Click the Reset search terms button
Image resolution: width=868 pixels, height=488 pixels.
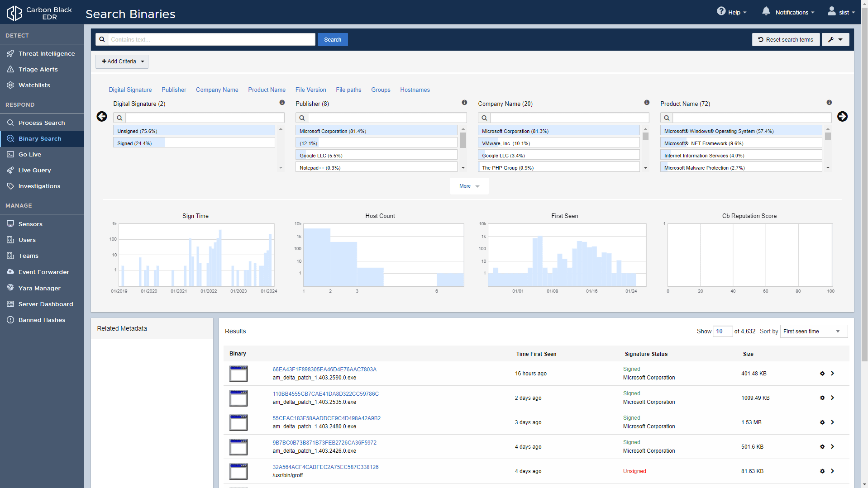click(785, 40)
